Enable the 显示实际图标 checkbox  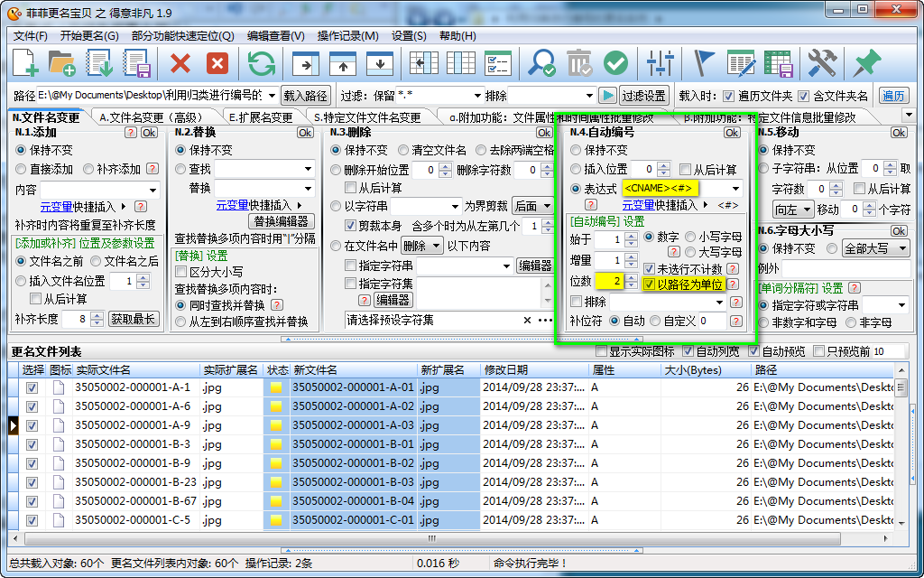[602, 351]
